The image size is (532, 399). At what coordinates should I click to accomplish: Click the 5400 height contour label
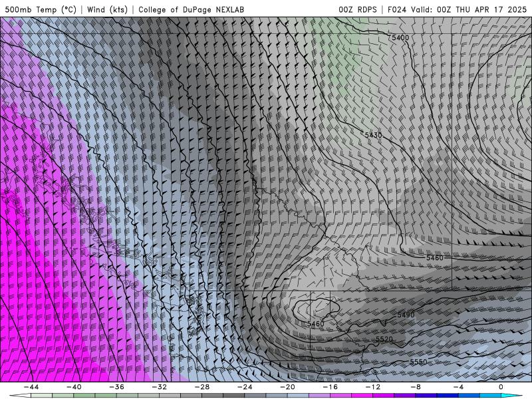coord(400,38)
